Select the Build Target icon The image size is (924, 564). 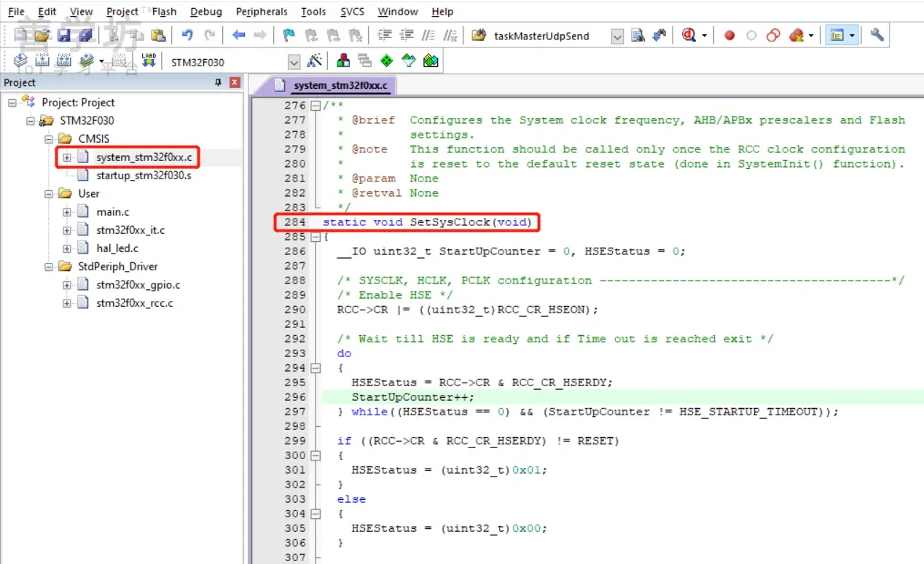click(x=43, y=60)
